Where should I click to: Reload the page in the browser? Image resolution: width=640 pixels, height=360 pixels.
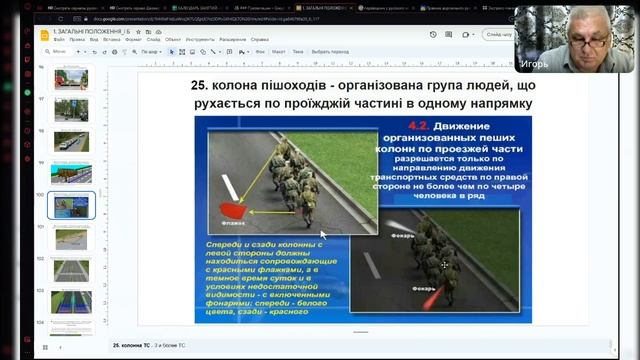coord(60,19)
